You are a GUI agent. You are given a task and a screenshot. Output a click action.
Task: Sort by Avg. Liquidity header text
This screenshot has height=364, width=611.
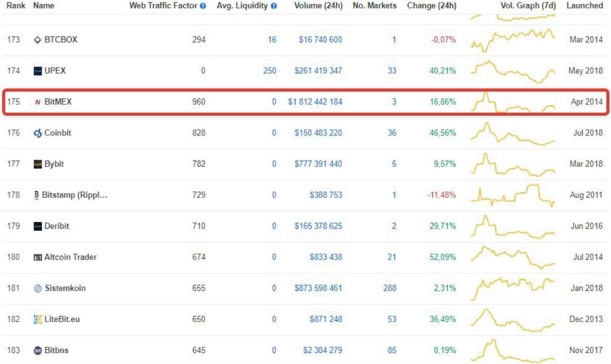click(243, 6)
